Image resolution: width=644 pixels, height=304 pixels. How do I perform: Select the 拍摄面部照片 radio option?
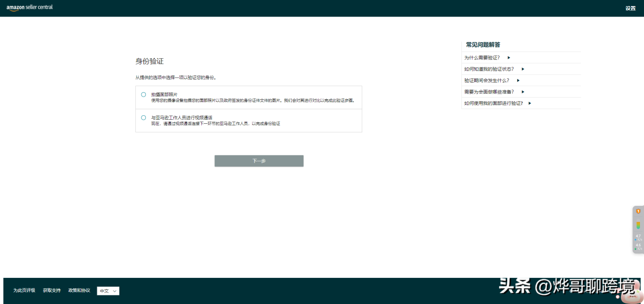[143, 95]
